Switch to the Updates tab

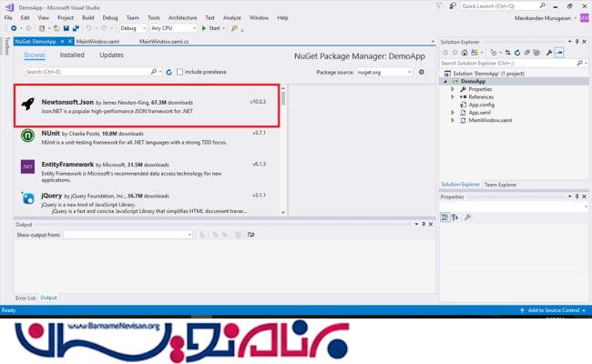[111, 56]
